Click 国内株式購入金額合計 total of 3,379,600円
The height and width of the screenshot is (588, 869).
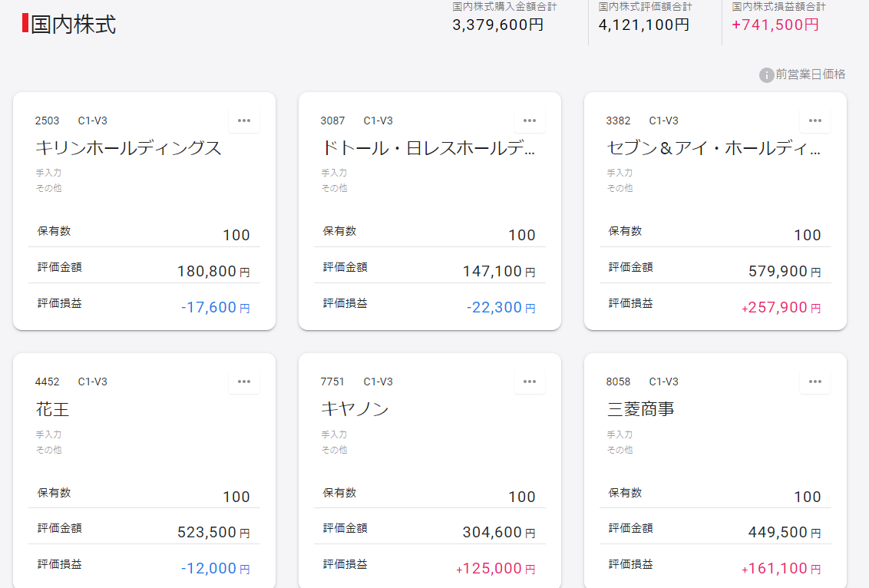coord(497,25)
